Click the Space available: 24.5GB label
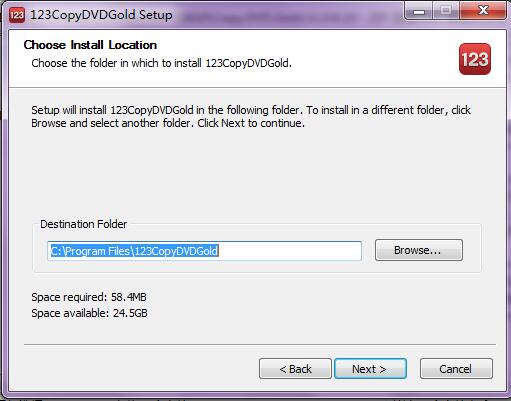Screen dimensions: 511x401 89,313
